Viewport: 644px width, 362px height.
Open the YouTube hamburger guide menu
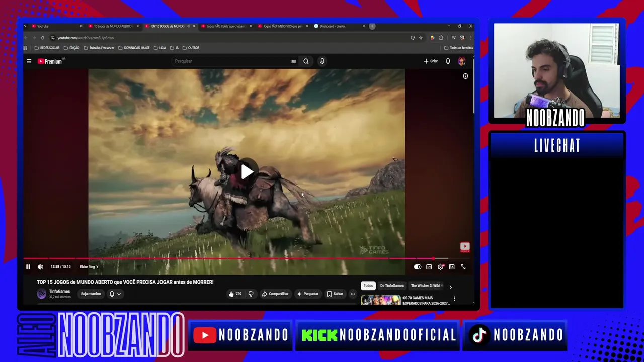click(x=29, y=61)
